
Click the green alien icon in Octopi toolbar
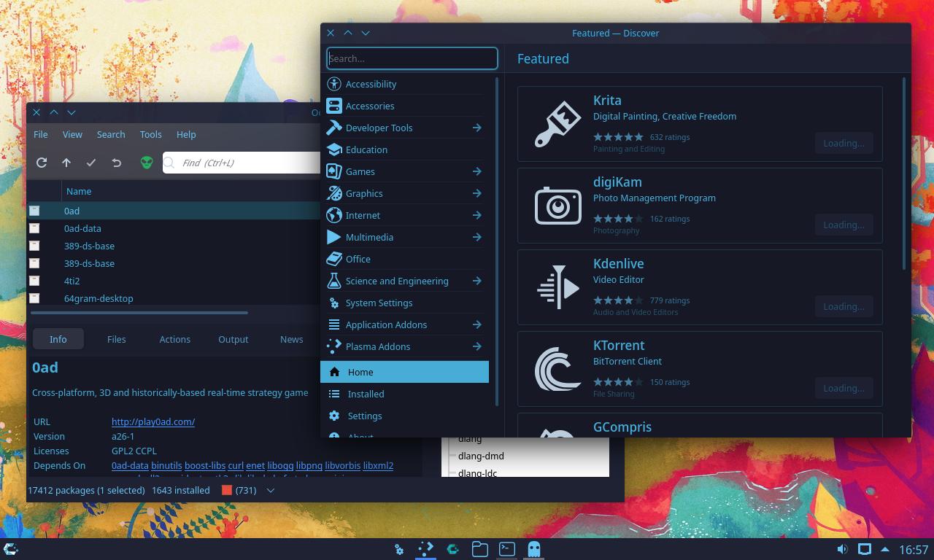click(x=147, y=163)
